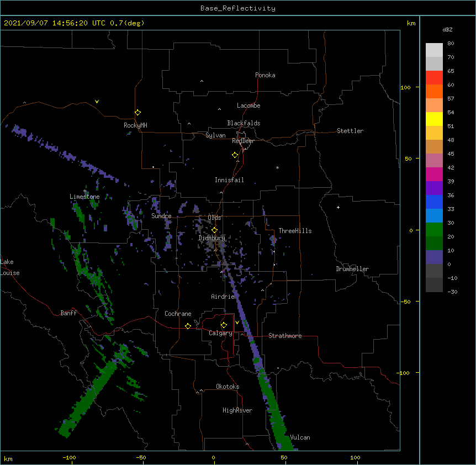
Task: Select the HighRiver label
Action: (237, 410)
